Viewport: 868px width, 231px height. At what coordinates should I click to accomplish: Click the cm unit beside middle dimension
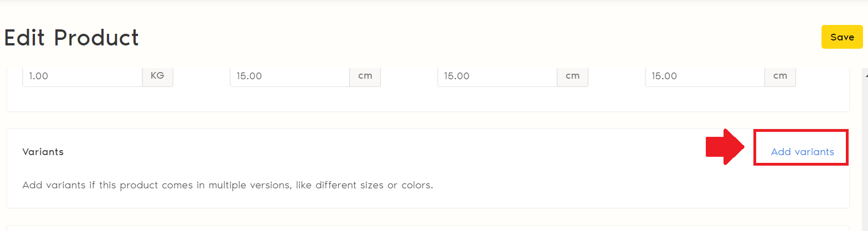(x=572, y=76)
